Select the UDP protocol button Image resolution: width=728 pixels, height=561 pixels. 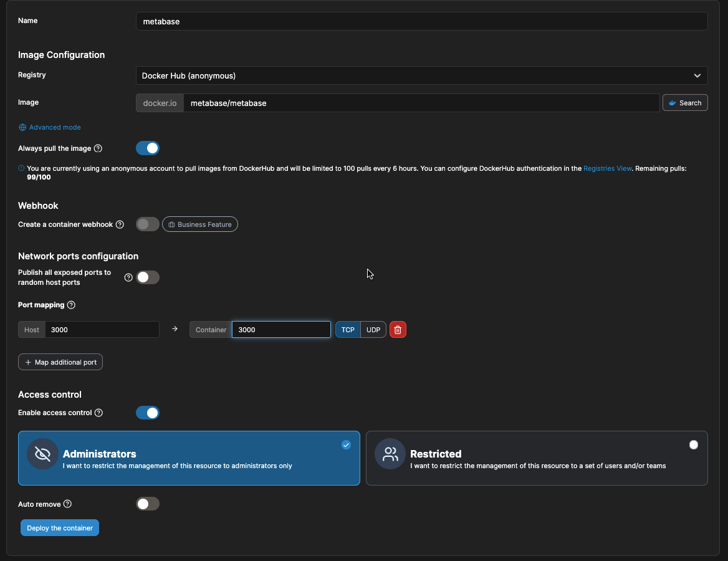tap(373, 330)
